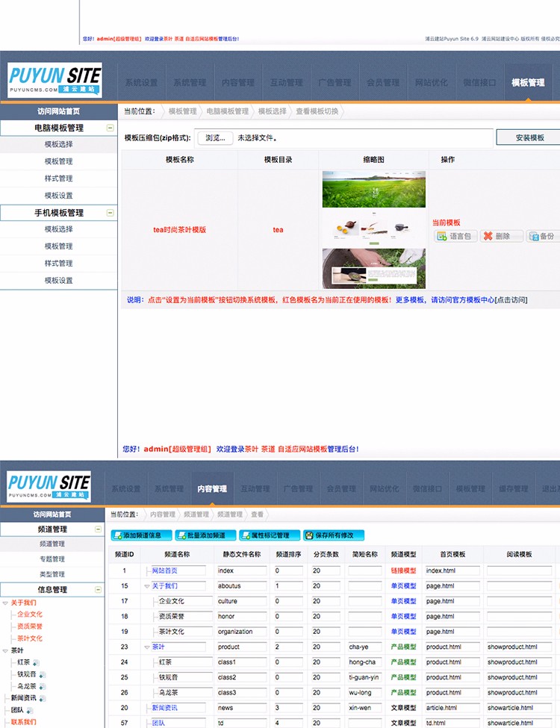Collapse the 手机模板管理 sidebar section

[x=110, y=213]
